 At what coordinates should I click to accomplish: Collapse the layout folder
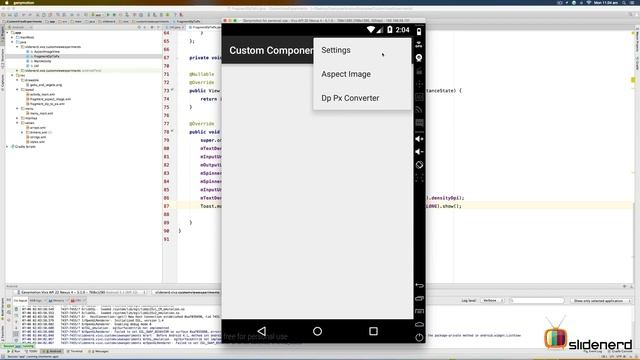click(17, 90)
